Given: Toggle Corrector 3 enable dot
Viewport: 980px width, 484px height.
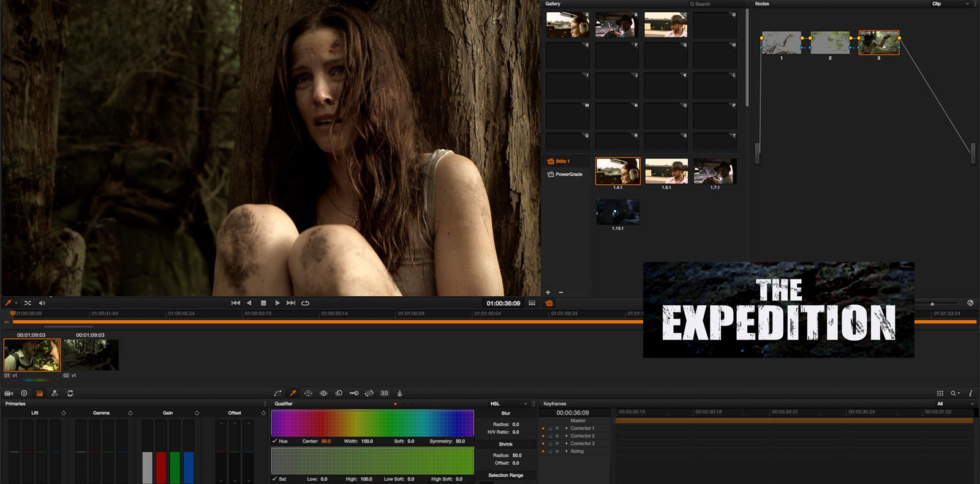Looking at the screenshot, I should point(543,444).
